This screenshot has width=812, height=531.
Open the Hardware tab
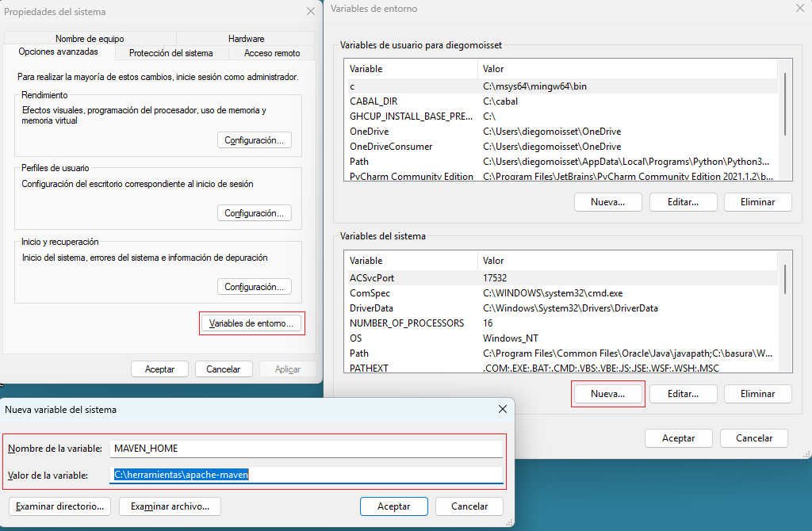pos(246,39)
